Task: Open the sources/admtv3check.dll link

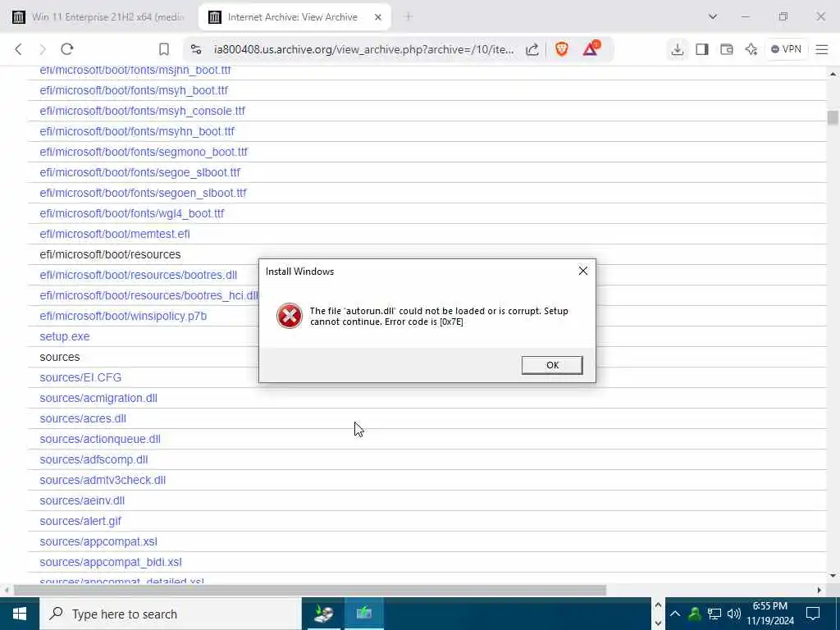Action: pyautogui.click(x=103, y=480)
